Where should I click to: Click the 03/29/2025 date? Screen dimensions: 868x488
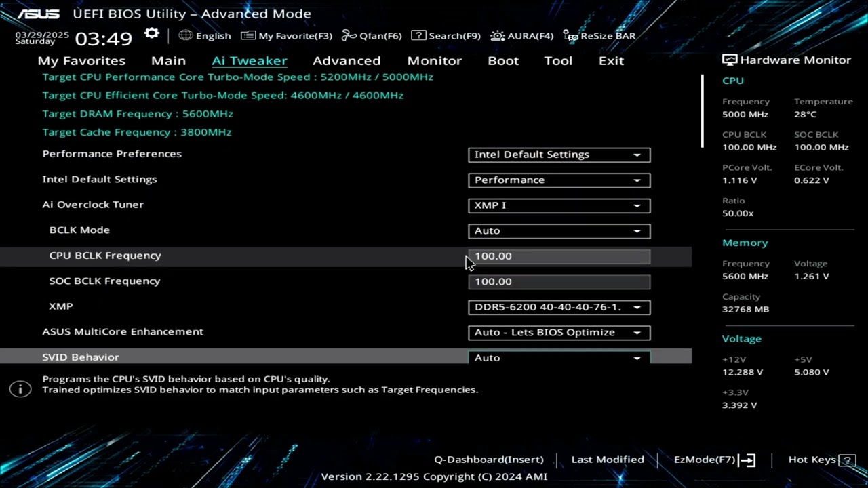coord(42,34)
